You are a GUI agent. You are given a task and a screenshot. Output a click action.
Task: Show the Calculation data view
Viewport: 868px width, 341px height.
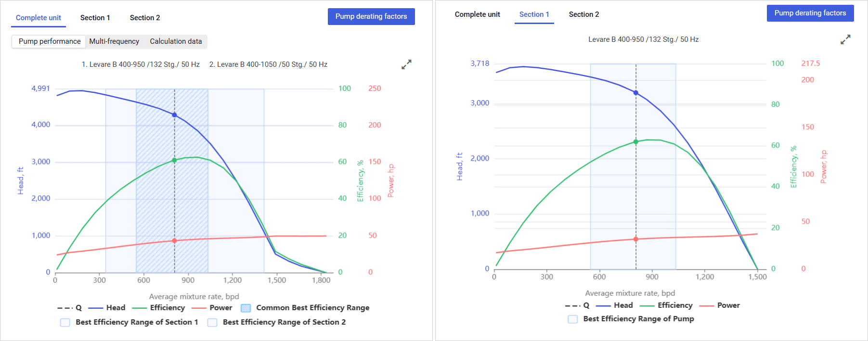point(176,41)
